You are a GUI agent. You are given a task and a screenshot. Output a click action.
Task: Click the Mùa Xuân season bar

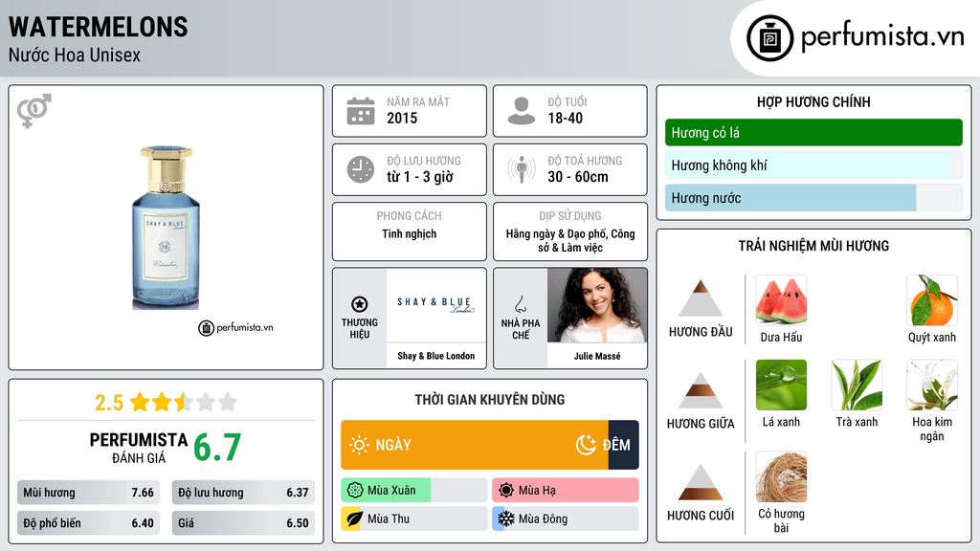click(x=414, y=491)
